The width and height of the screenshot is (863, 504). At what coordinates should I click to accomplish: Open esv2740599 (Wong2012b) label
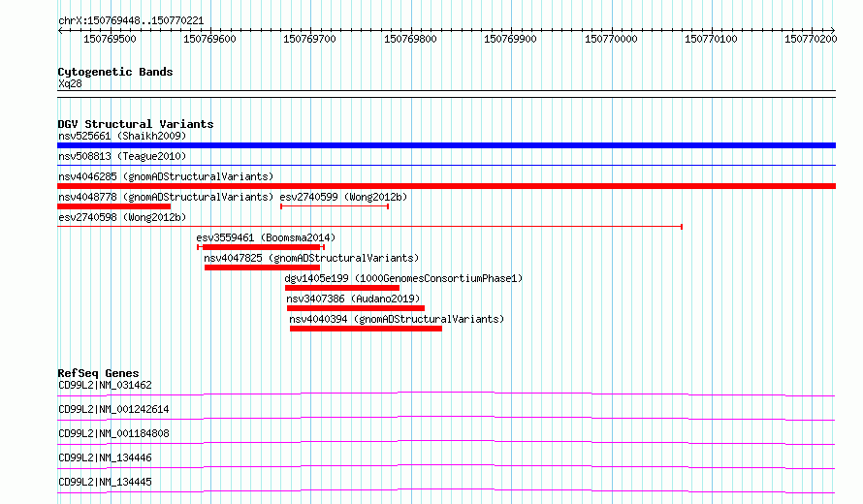[343, 197]
